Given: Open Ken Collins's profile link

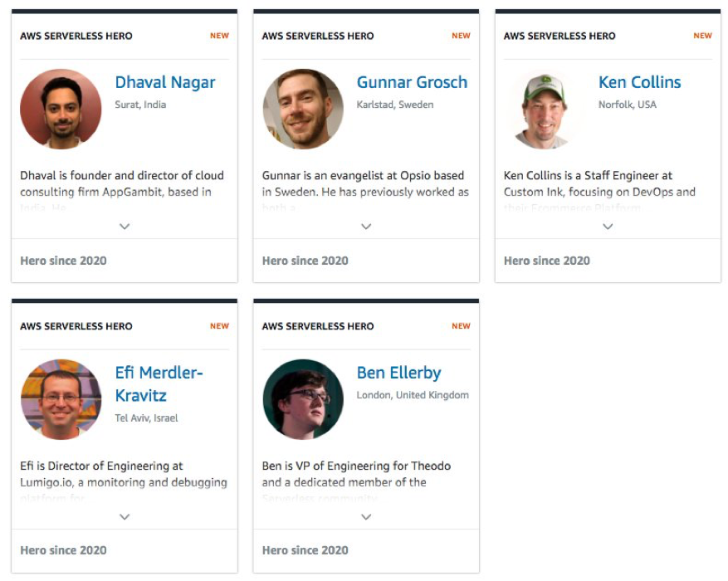Looking at the screenshot, I should pyautogui.click(x=639, y=83).
